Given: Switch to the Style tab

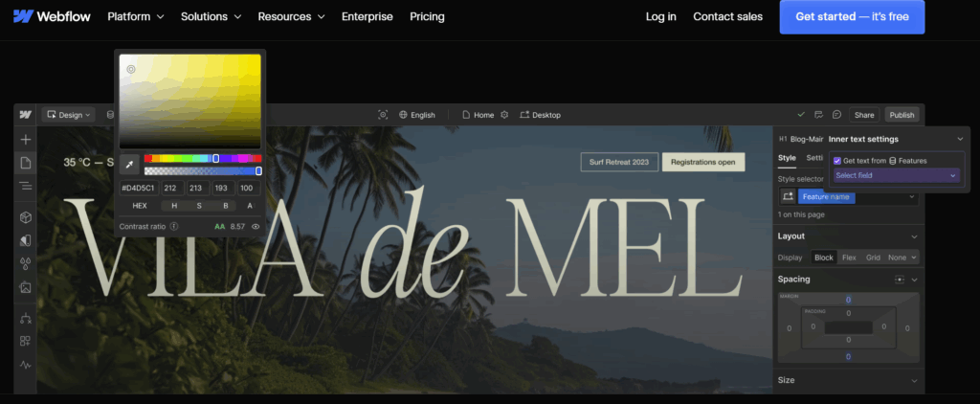Looking at the screenshot, I should [x=787, y=158].
